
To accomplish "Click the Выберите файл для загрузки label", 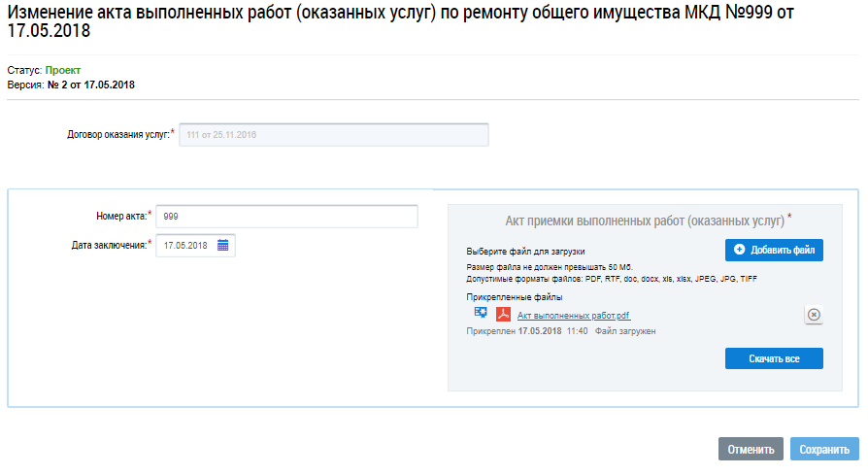I will (x=525, y=251).
